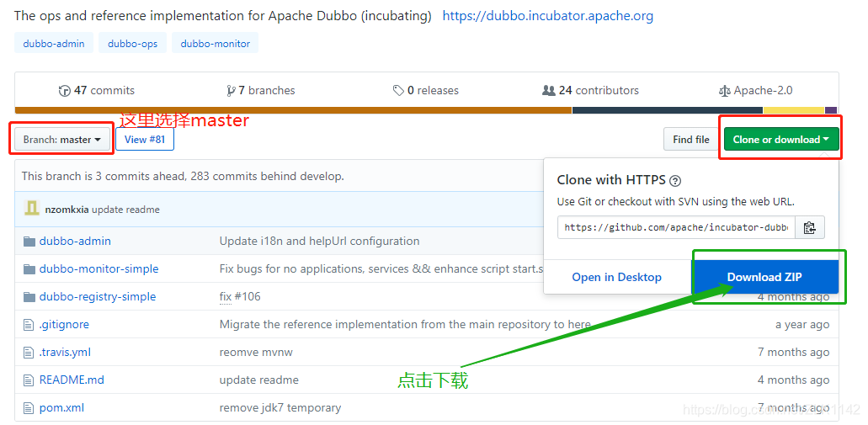Open the dubbo-admin folder
The width and height of the screenshot is (868, 425).
pos(75,242)
